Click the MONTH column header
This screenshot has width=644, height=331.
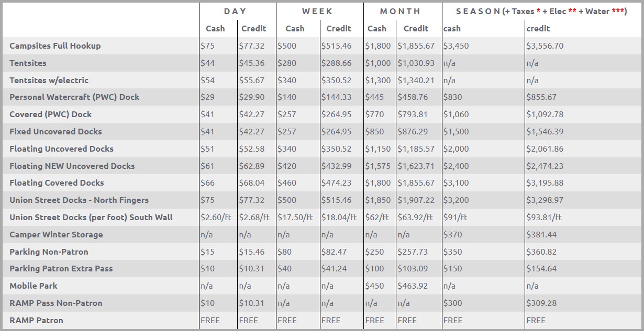point(400,11)
